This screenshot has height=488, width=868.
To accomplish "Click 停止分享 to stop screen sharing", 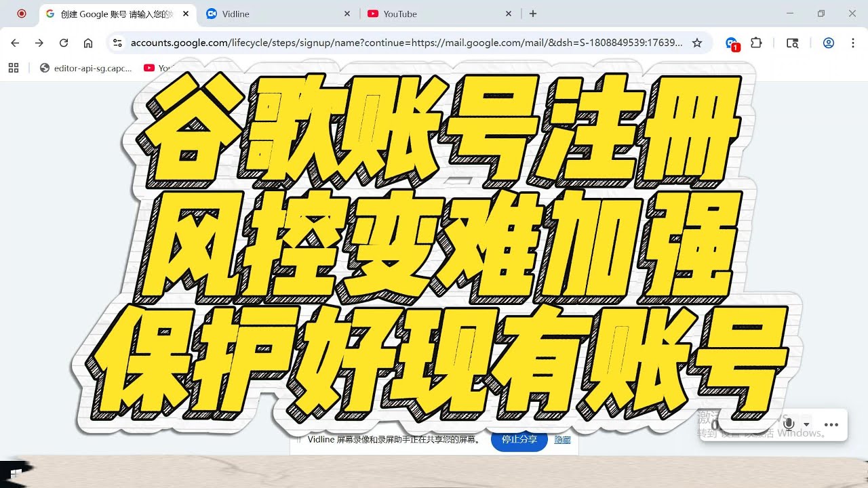I will pyautogui.click(x=519, y=439).
